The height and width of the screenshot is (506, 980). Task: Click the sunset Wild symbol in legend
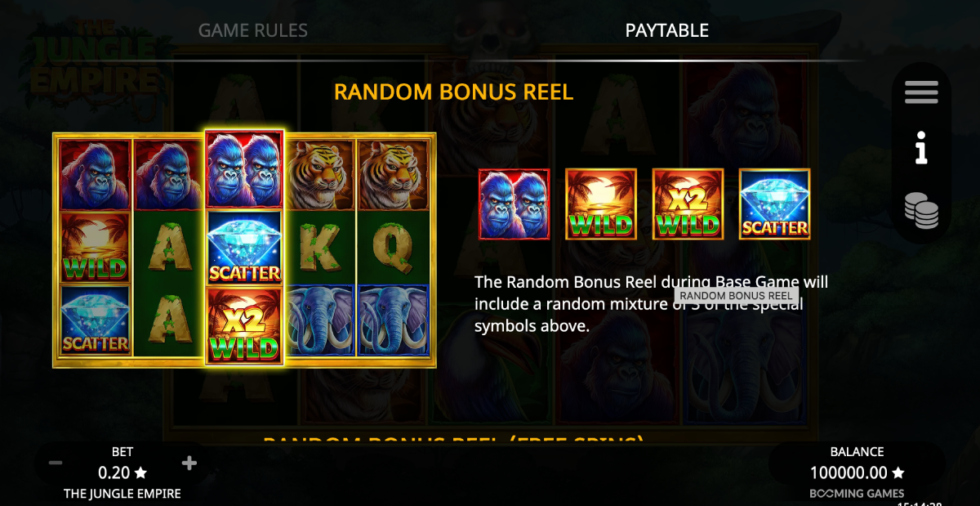point(601,204)
